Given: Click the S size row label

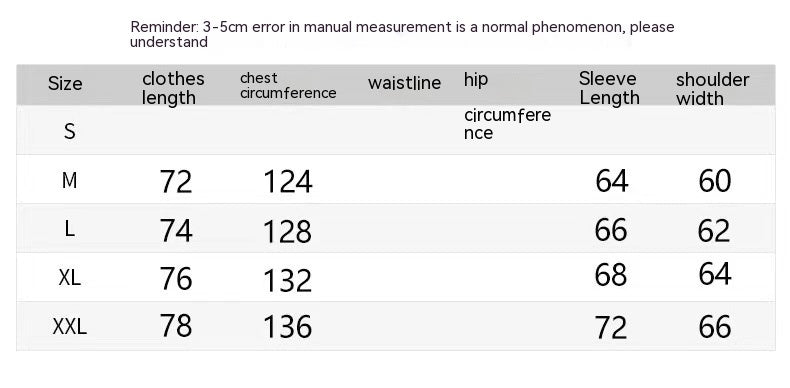Looking at the screenshot, I should click(x=70, y=132).
